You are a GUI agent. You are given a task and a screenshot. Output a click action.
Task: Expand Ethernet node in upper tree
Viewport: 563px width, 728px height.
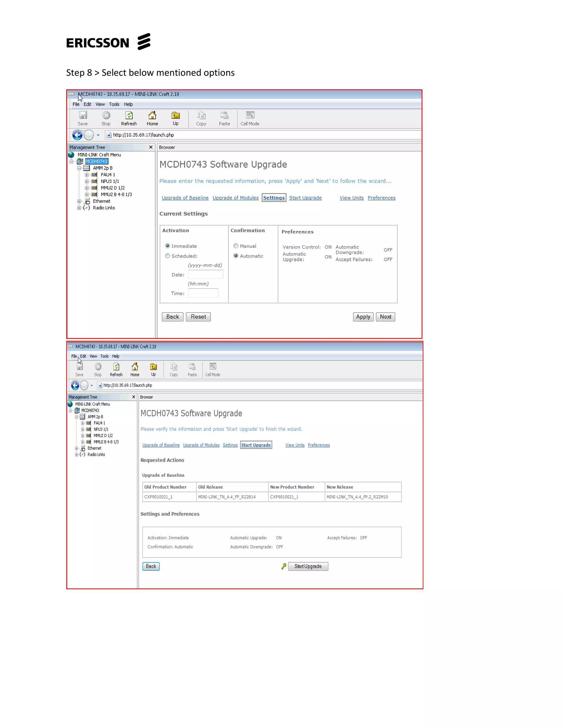(x=79, y=201)
